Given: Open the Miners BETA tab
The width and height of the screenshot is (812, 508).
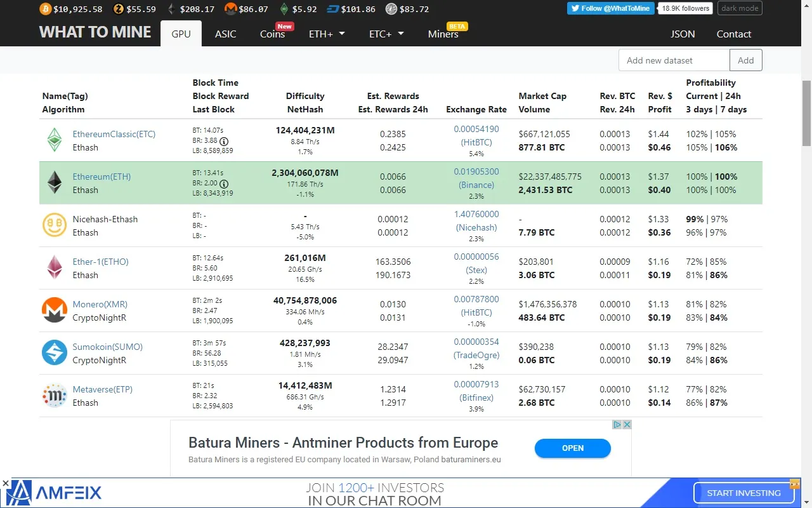Looking at the screenshot, I should [x=443, y=34].
